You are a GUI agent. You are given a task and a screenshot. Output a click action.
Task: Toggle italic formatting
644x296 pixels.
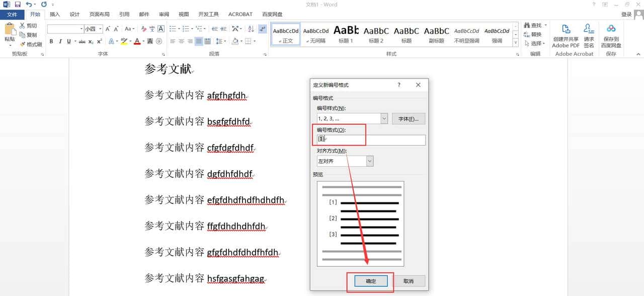(x=60, y=42)
